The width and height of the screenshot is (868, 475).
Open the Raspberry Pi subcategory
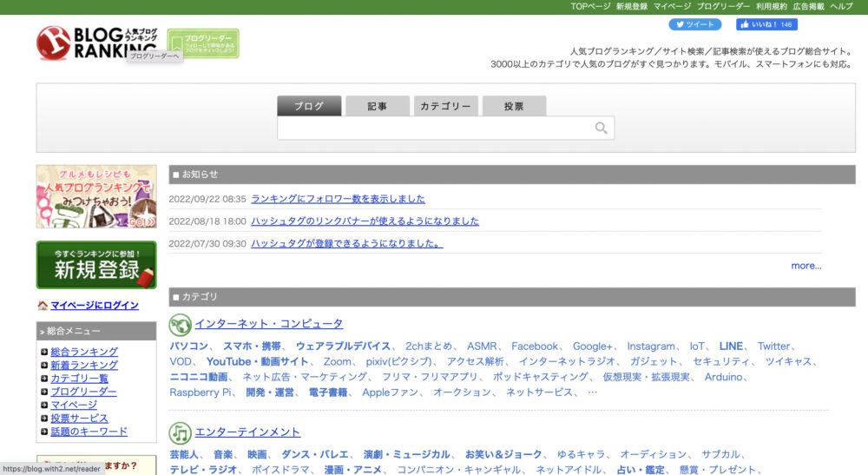[x=201, y=393]
